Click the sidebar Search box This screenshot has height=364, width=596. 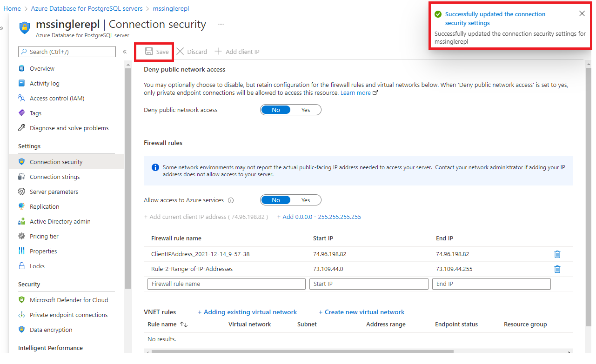[x=67, y=52]
